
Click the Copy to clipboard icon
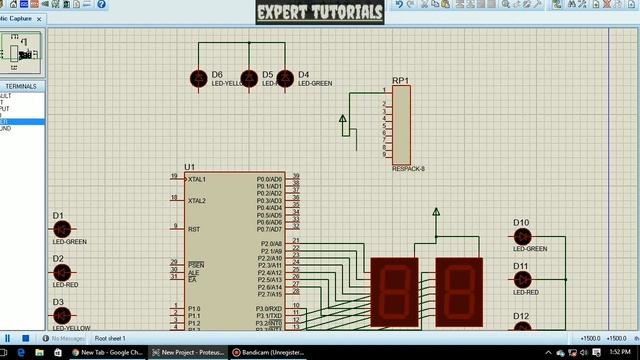tap(435, 4)
